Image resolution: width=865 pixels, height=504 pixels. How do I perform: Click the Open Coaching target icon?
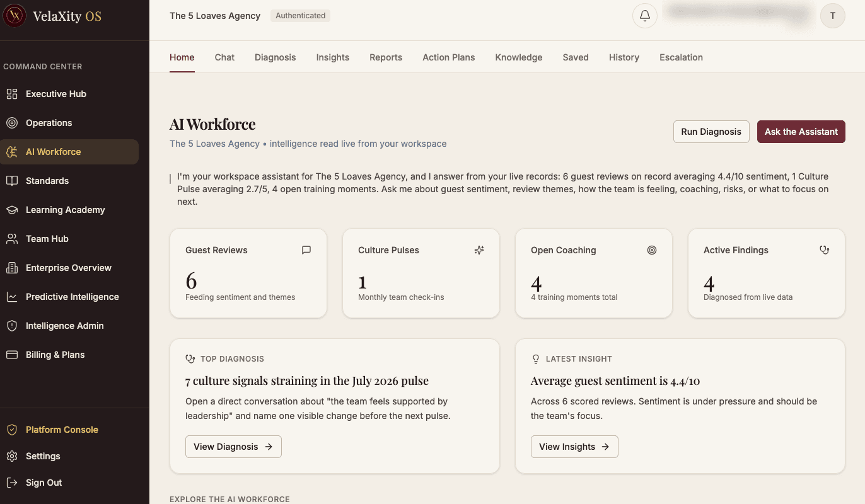[x=652, y=250]
